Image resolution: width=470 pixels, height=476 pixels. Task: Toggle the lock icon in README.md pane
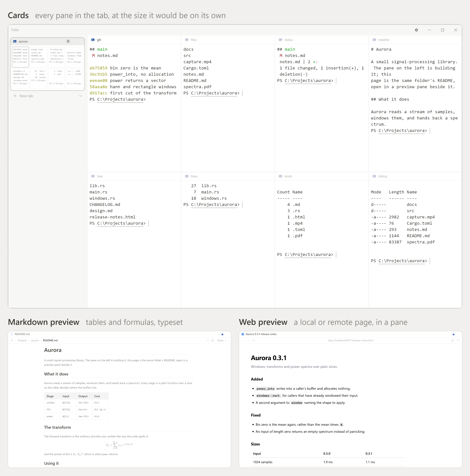(x=222, y=334)
